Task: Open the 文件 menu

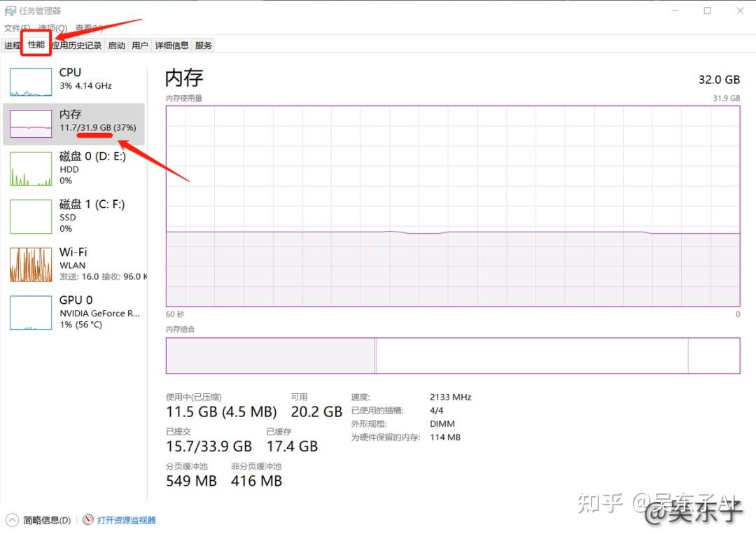Action: coord(17,29)
